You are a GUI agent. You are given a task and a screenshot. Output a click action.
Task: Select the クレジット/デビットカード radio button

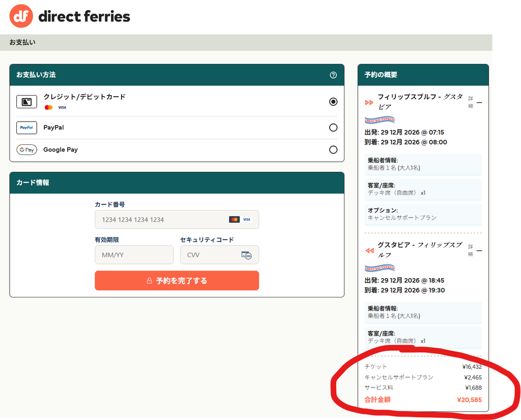point(333,102)
